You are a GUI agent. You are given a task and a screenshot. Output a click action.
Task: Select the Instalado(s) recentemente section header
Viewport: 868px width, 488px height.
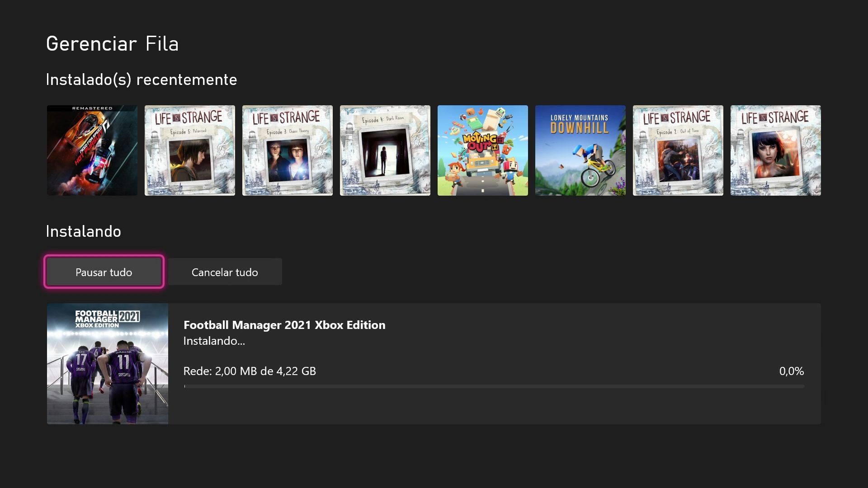141,79
